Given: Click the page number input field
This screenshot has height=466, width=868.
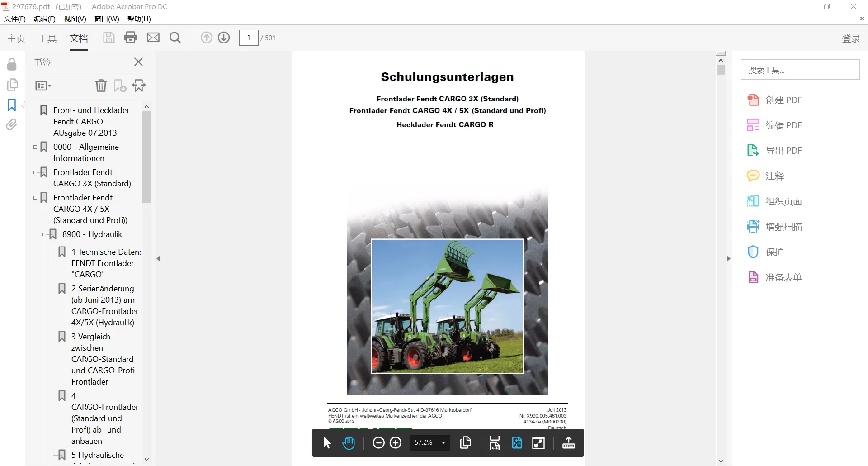Looking at the screenshot, I should 249,38.
